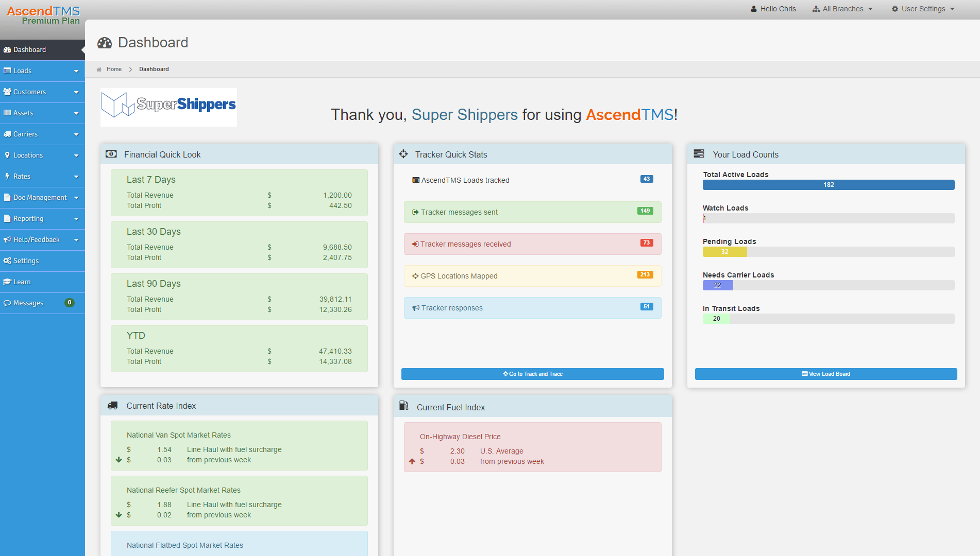Click the dashboard gauge icon beside page title
The height and width of the screenshot is (556, 980).
[x=105, y=43]
